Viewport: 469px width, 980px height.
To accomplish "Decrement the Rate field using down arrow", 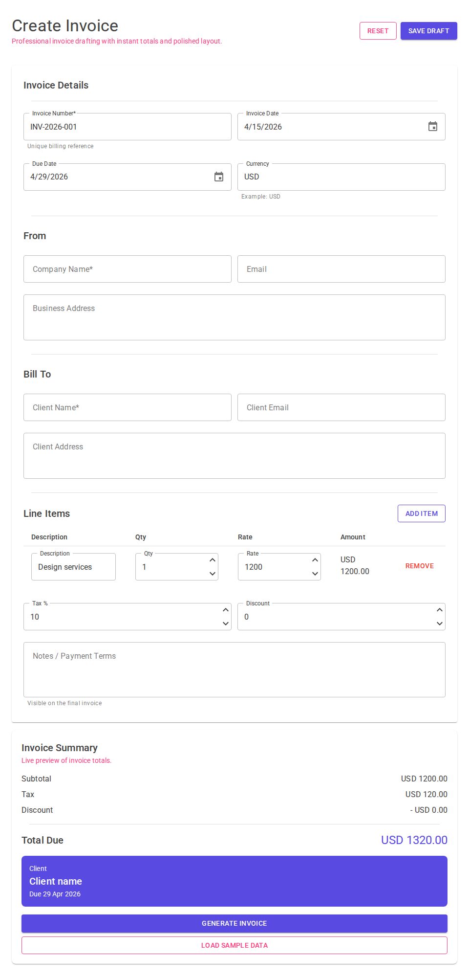I will click(315, 574).
